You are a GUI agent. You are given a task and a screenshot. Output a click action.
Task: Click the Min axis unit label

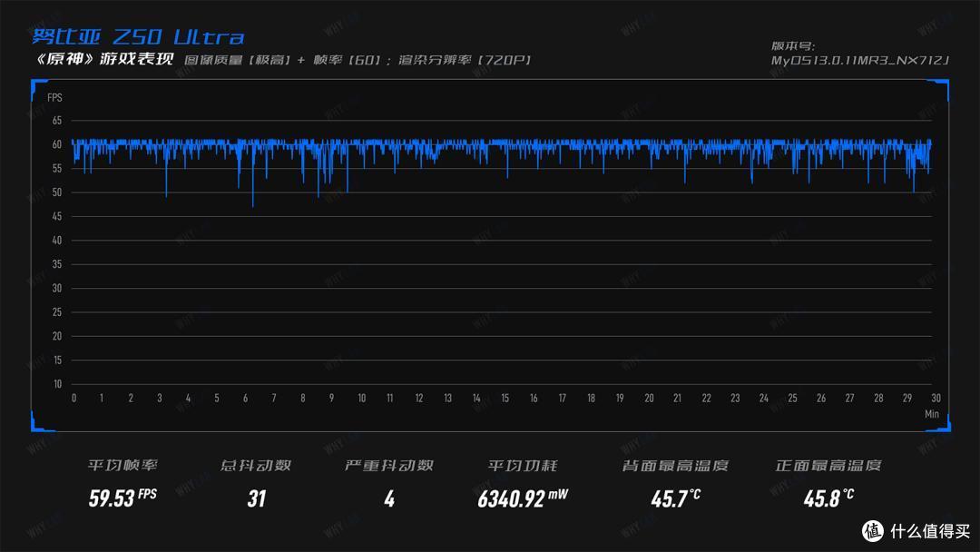pyautogui.click(x=932, y=414)
